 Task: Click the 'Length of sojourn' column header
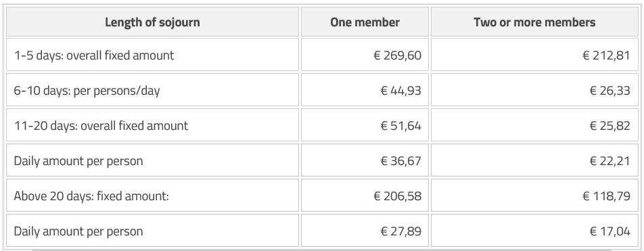[152, 22]
